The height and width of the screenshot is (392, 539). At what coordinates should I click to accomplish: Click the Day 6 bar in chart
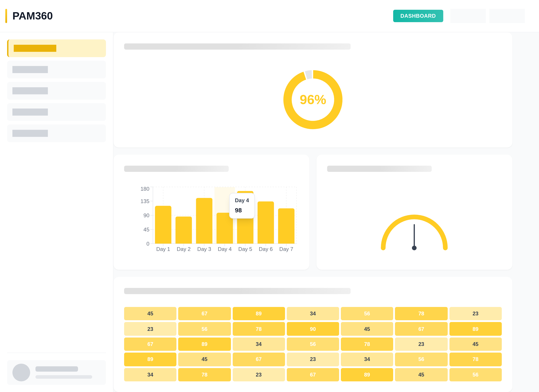tap(266, 222)
